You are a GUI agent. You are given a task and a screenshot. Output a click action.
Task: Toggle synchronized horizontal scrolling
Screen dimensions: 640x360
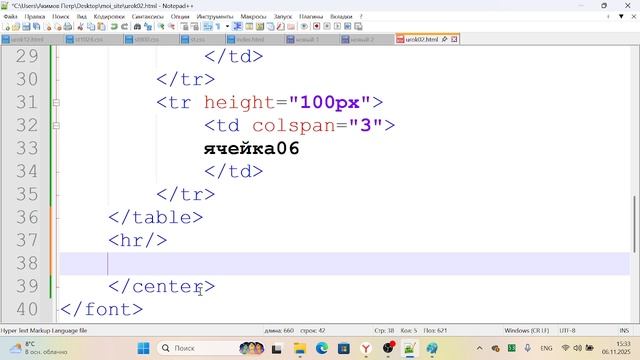click(x=195, y=27)
